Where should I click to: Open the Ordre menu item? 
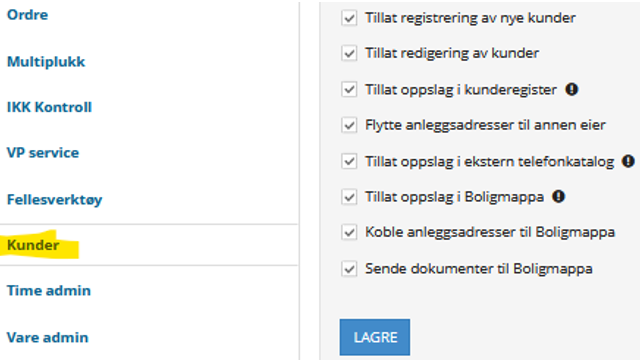(27, 15)
